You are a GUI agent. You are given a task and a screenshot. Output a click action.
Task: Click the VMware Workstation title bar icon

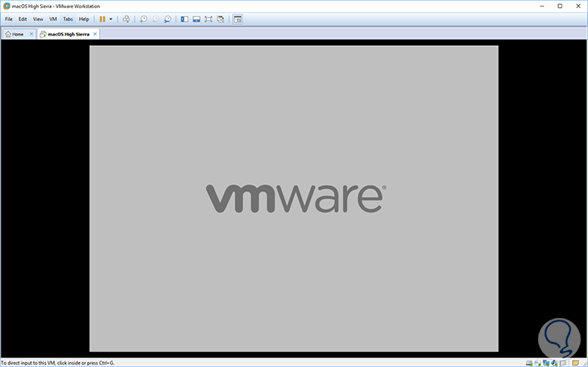tap(6, 6)
